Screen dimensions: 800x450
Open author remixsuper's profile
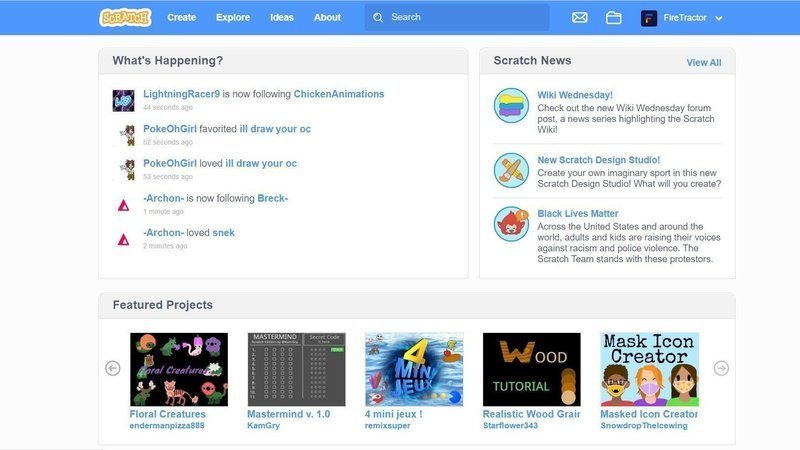click(387, 426)
